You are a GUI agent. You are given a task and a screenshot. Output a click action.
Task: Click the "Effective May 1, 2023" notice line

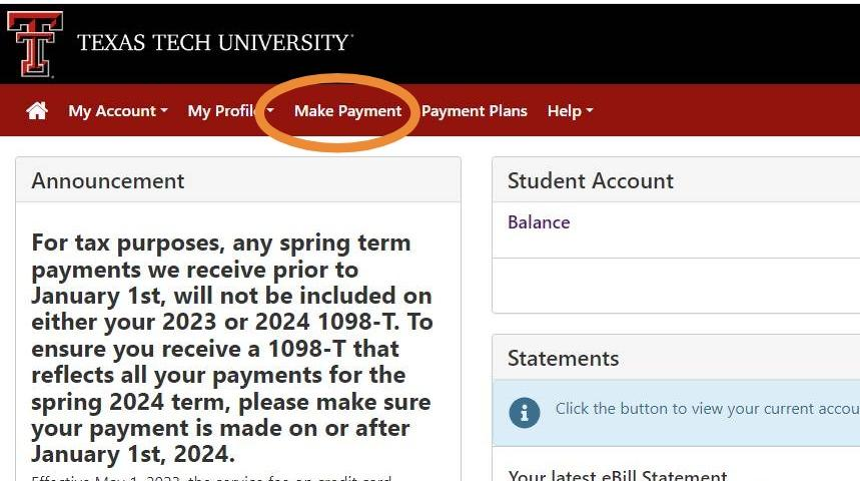[210, 477]
